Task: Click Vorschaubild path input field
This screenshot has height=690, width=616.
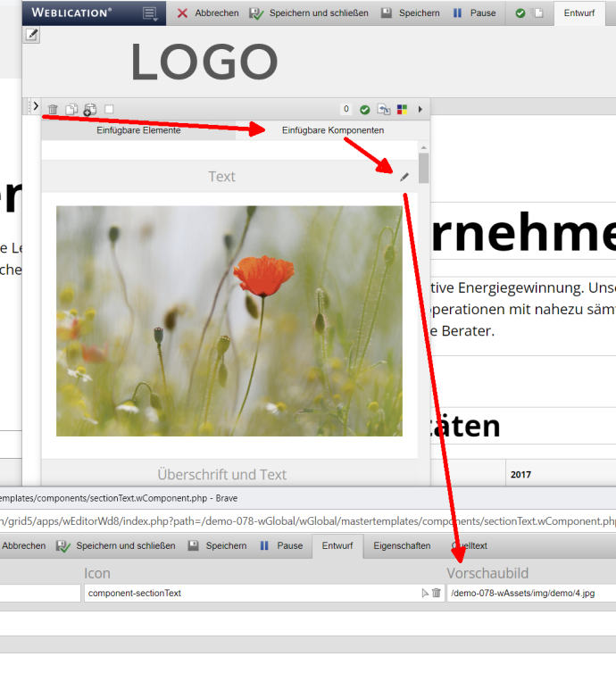Action: point(531,594)
